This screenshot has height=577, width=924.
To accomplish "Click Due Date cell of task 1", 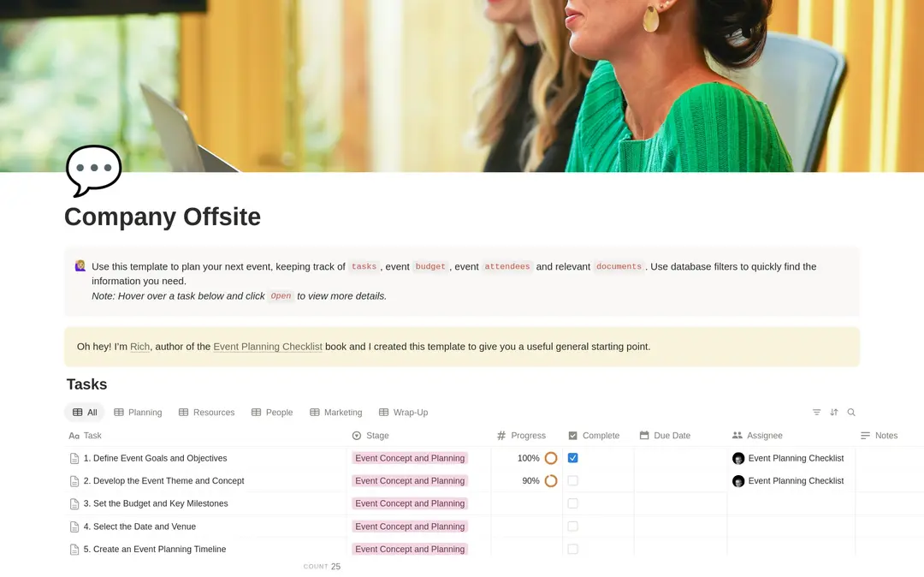I will 681,458.
